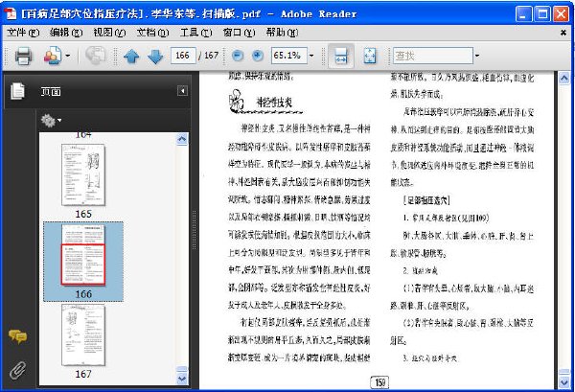Image resolution: width=575 pixels, height=392 pixels.
Task: Close document with menu bar X
Action: [x=563, y=33]
